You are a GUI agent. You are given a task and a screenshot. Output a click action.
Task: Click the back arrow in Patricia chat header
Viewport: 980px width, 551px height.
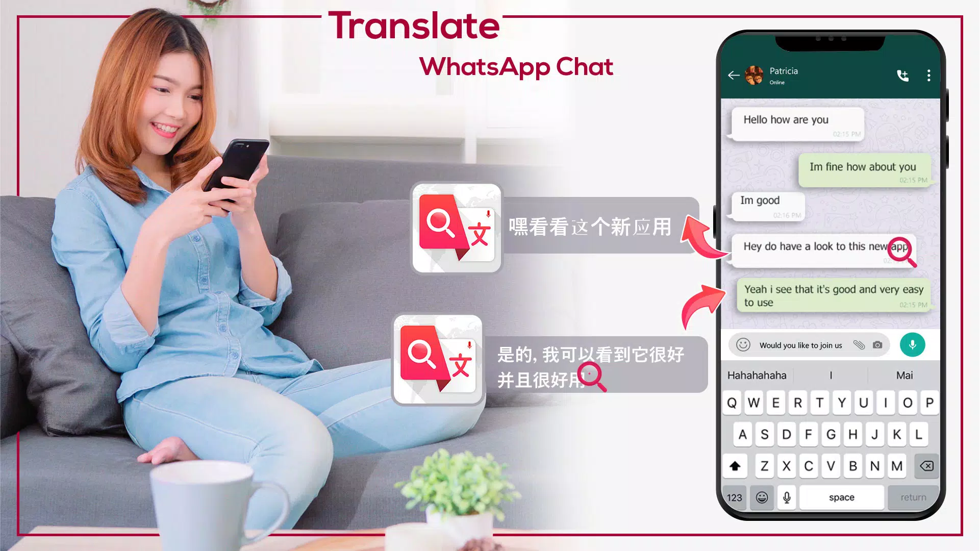click(733, 74)
